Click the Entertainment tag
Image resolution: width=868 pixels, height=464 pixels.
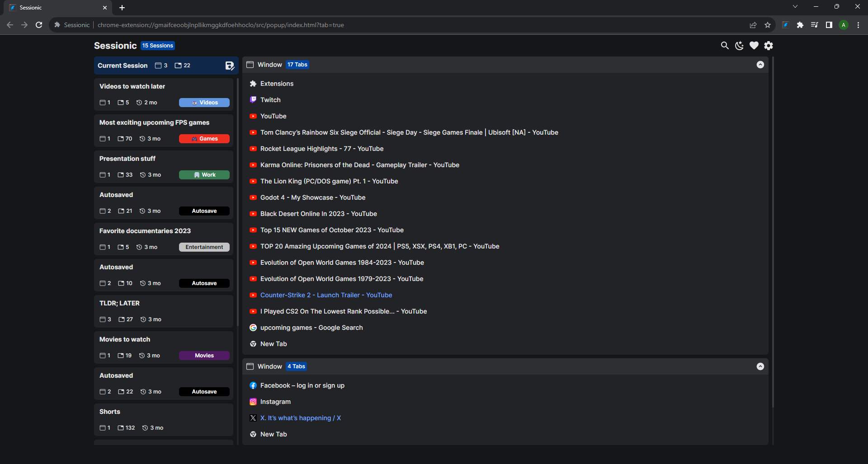point(204,247)
